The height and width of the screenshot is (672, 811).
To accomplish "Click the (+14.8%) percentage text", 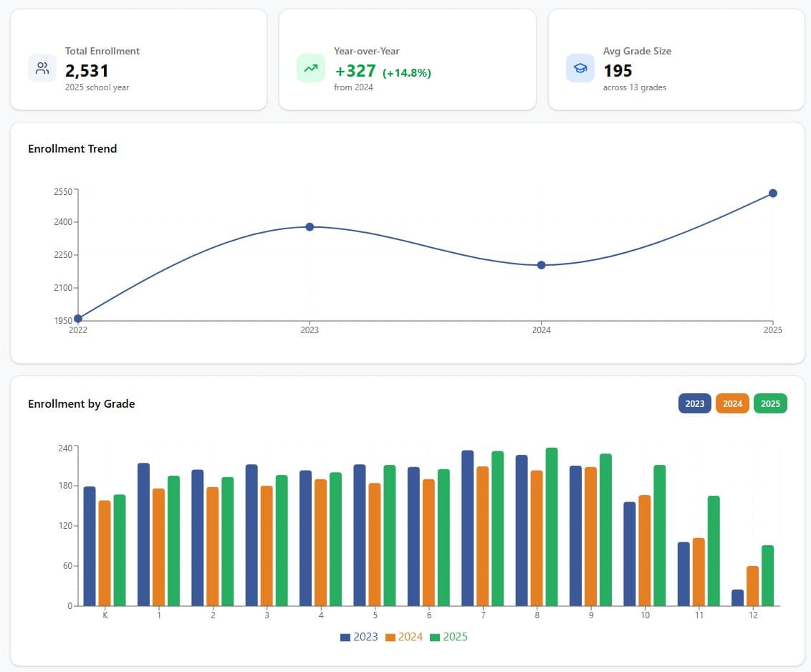I will [x=406, y=72].
